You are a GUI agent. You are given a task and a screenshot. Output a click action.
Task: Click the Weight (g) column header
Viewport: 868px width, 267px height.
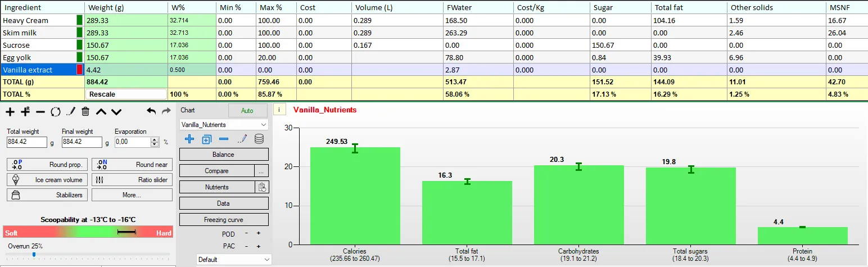point(126,7)
